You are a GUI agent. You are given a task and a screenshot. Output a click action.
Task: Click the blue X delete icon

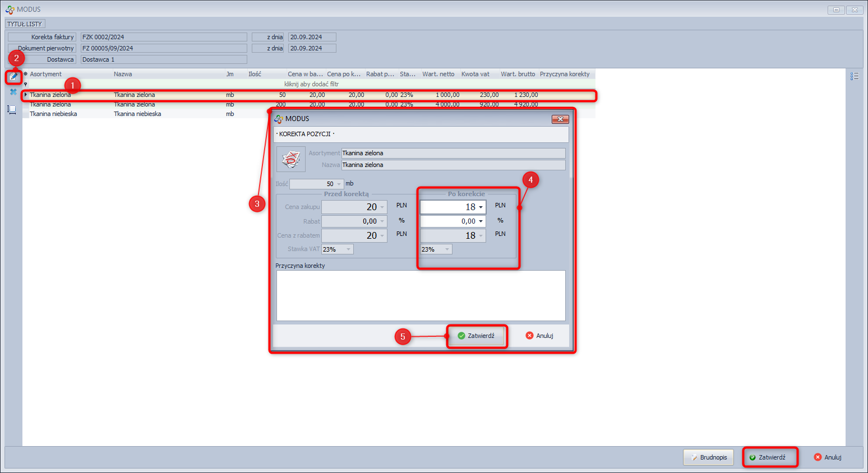point(13,92)
